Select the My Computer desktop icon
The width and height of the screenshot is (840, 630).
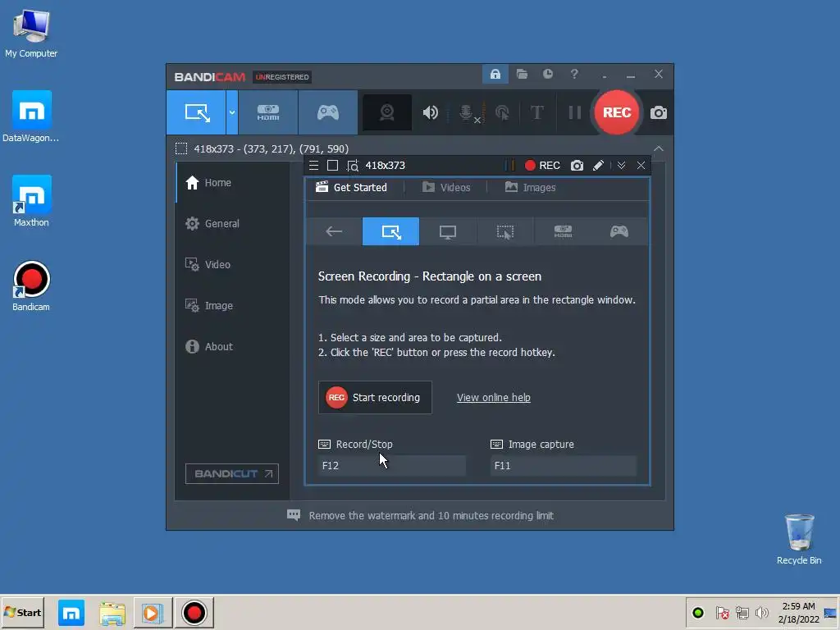[x=31, y=33]
